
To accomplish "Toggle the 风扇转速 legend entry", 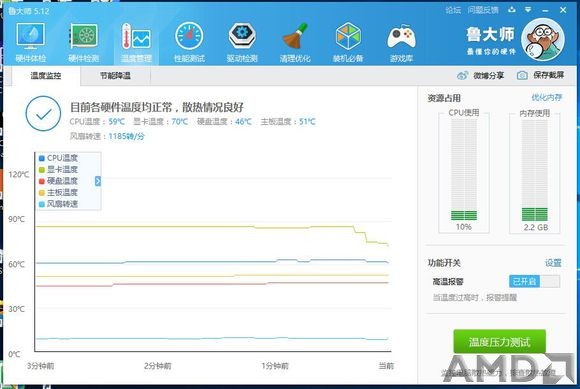I will 58,204.
